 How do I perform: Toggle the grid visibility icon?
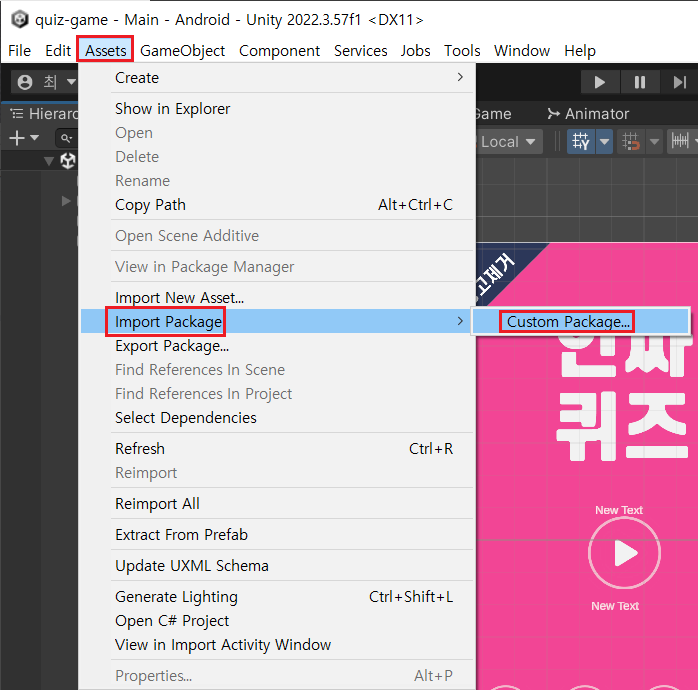coord(581,142)
